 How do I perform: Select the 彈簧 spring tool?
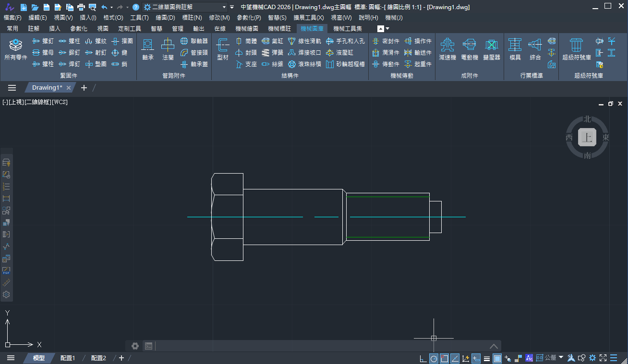(272, 53)
